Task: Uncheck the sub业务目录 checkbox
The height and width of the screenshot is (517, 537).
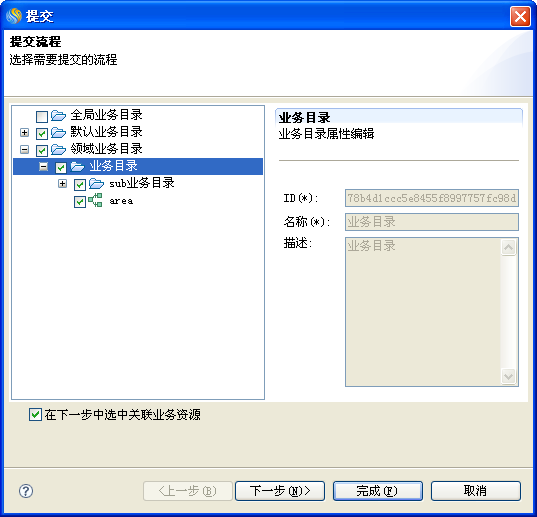Action: coord(80,185)
